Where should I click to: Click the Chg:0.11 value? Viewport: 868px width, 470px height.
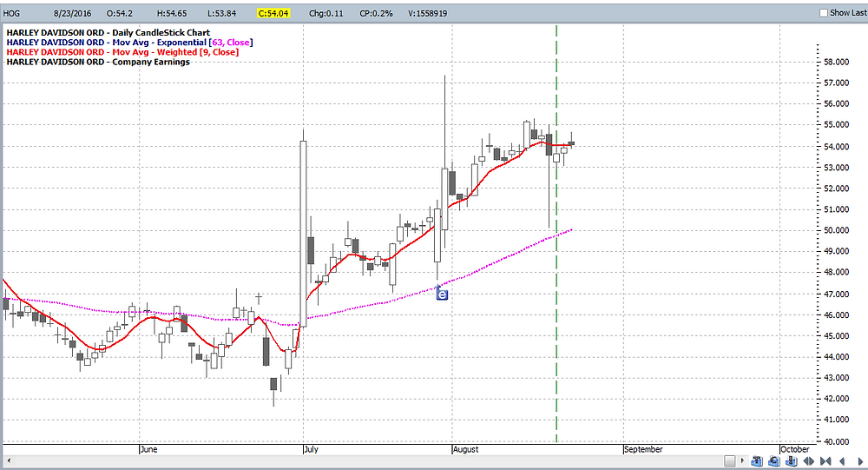point(326,13)
